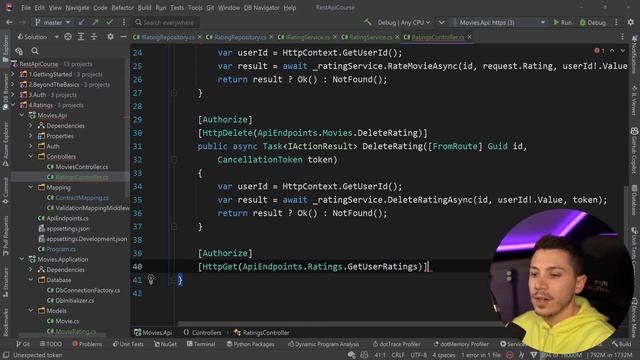Collapse the Controllers folder
The width and height of the screenshot is (640, 360).
31,156
